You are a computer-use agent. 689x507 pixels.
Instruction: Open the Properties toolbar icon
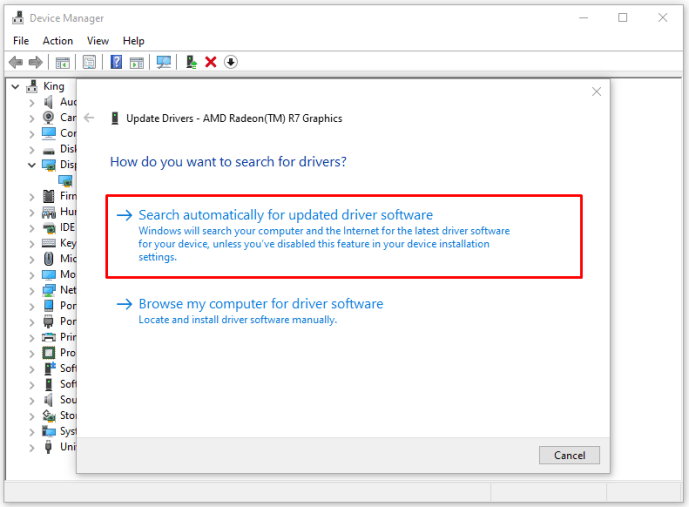(89, 62)
